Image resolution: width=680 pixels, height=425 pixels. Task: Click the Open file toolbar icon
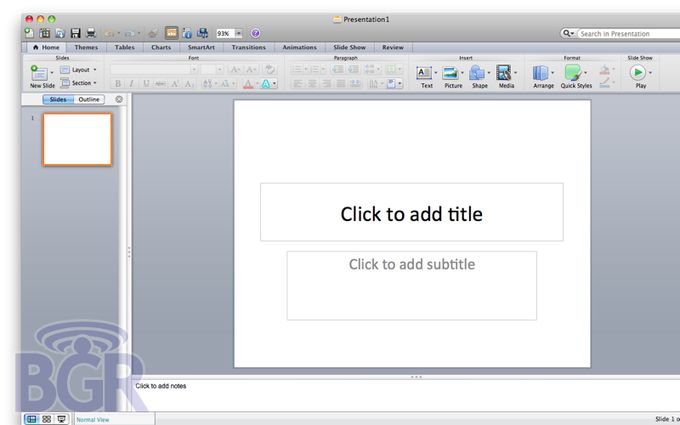click(60, 33)
